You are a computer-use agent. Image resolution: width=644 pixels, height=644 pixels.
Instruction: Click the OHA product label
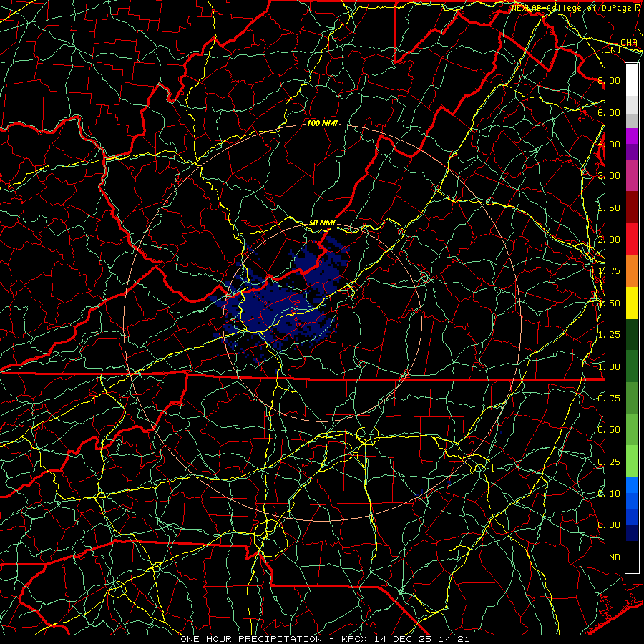click(629, 42)
